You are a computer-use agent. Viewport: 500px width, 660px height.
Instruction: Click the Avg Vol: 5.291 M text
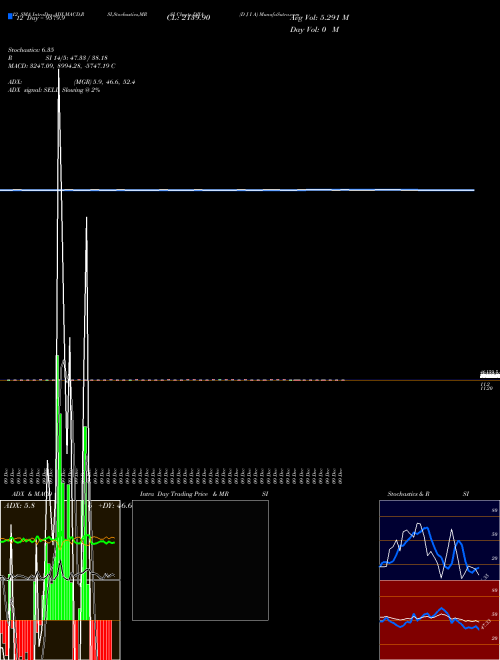pyautogui.click(x=320, y=18)
